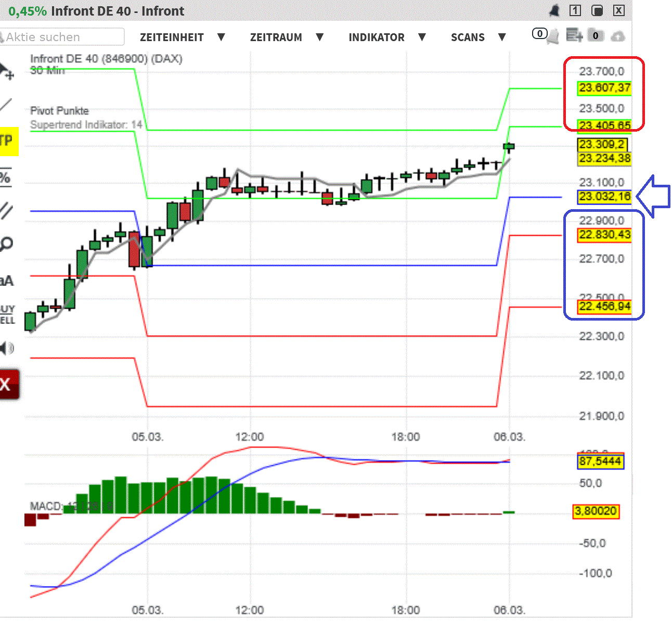Click the add-to-watchlist toolbar icon
The width and height of the screenshot is (672, 623).
tap(574, 35)
